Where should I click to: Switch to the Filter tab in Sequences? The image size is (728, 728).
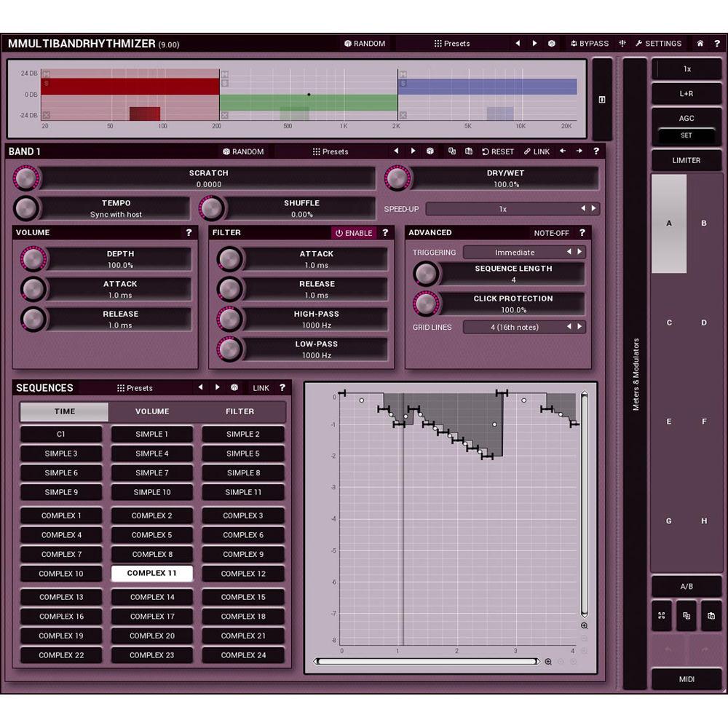[x=240, y=411]
